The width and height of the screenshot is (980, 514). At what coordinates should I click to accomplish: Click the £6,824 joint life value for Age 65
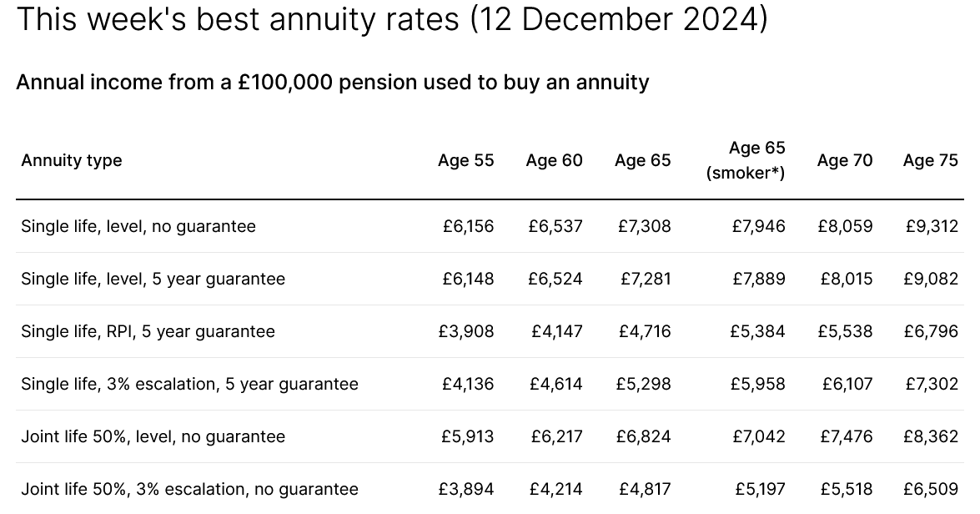643,436
